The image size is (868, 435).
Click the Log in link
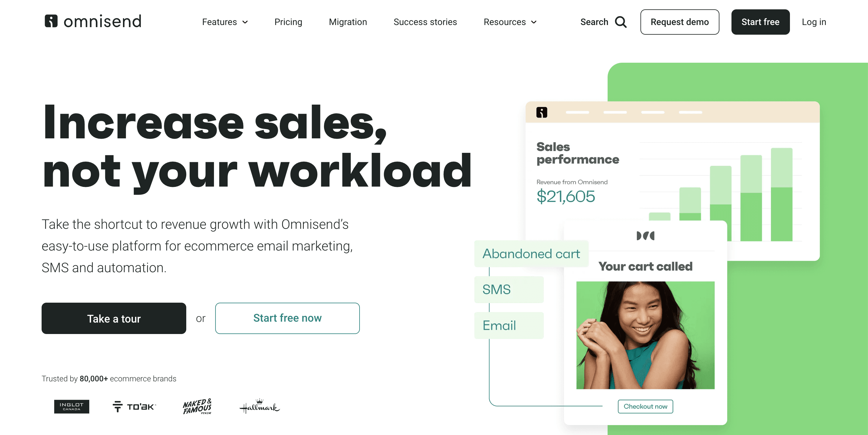pyautogui.click(x=814, y=22)
